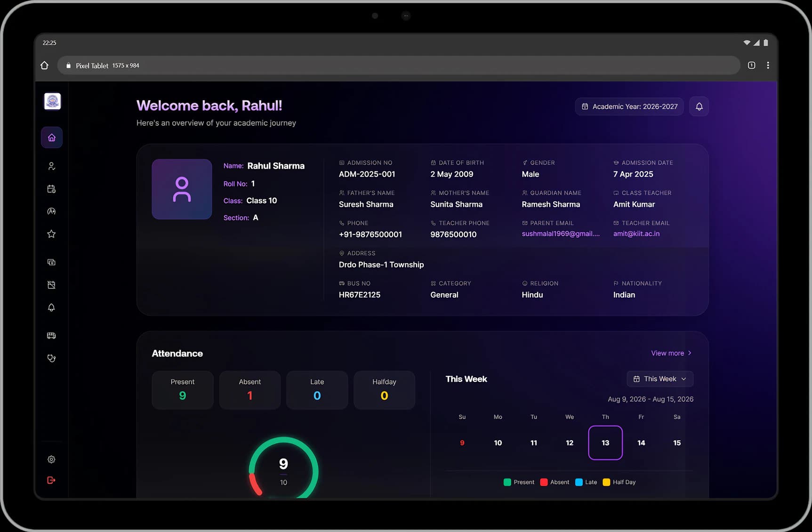The width and height of the screenshot is (812, 532).
Task: Click the phone number +91-9876500001
Action: pos(370,234)
